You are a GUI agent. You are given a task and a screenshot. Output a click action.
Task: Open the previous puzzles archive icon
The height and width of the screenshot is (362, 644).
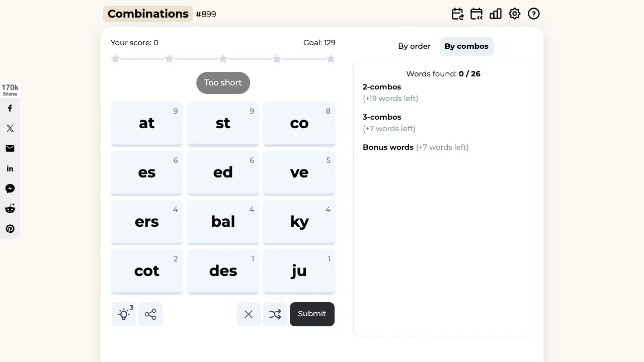476,14
